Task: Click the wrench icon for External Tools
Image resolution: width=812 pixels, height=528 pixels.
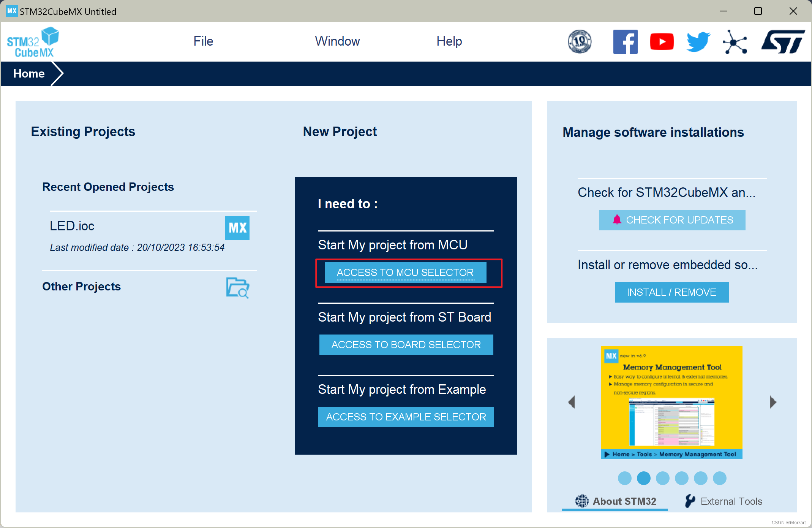Action: (x=690, y=501)
